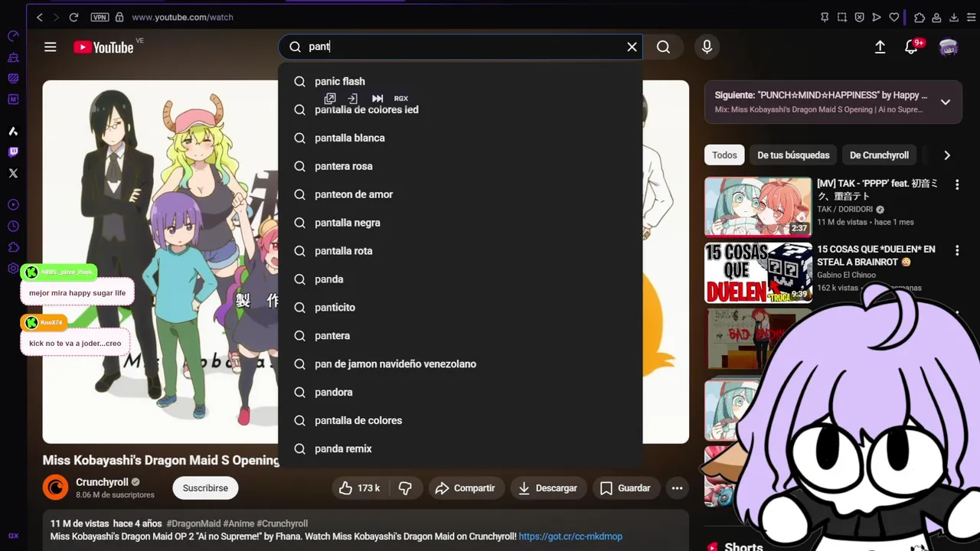Select 'De Crunchyroll' chip
Viewport: 980px width, 551px height.
pyautogui.click(x=879, y=155)
